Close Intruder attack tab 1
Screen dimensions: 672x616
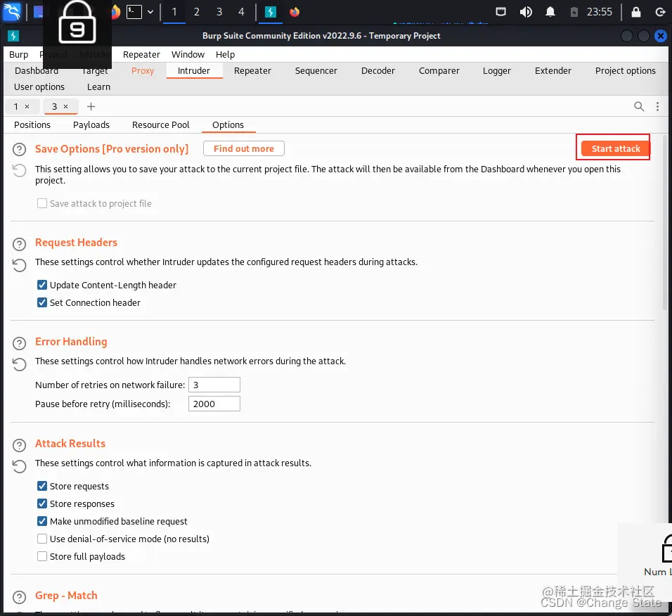[x=27, y=106]
